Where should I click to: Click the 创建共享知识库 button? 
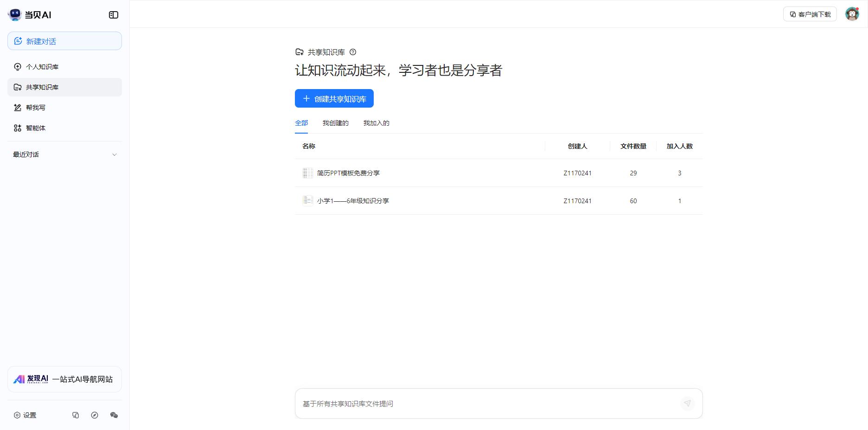pos(334,98)
